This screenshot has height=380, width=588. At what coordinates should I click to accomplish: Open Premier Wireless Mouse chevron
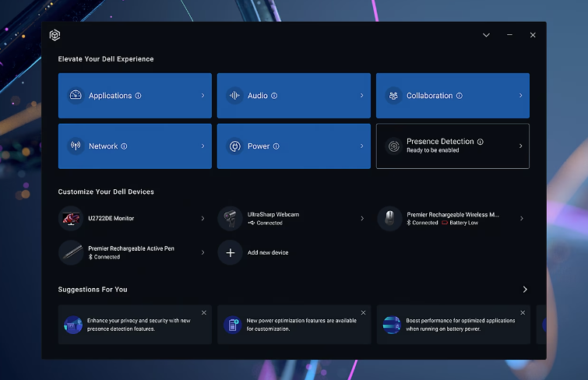point(522,218)
